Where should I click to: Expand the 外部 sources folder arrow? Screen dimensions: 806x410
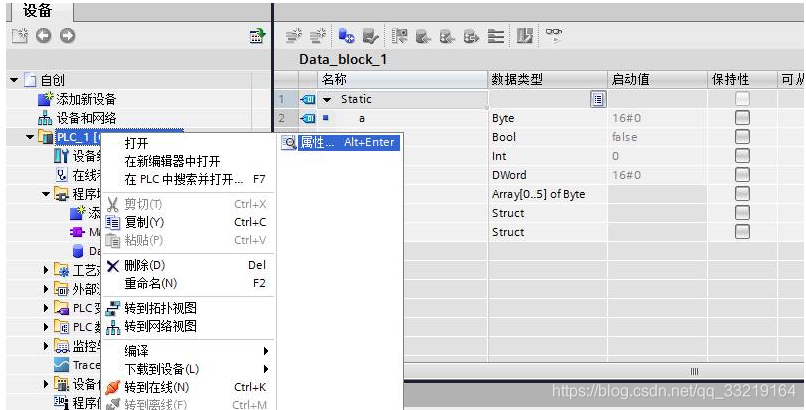coord(46,289)
